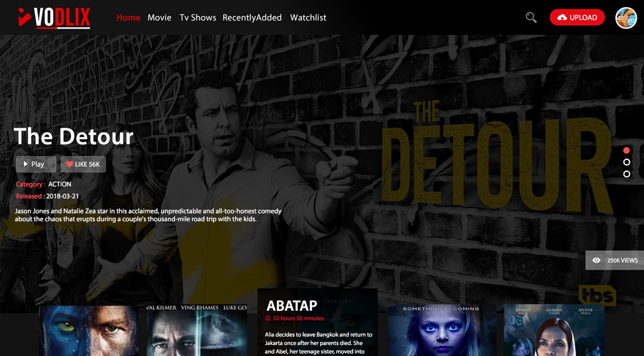Open the Tv Shows menu item
The image size is (644, 356).
[198, 18]
